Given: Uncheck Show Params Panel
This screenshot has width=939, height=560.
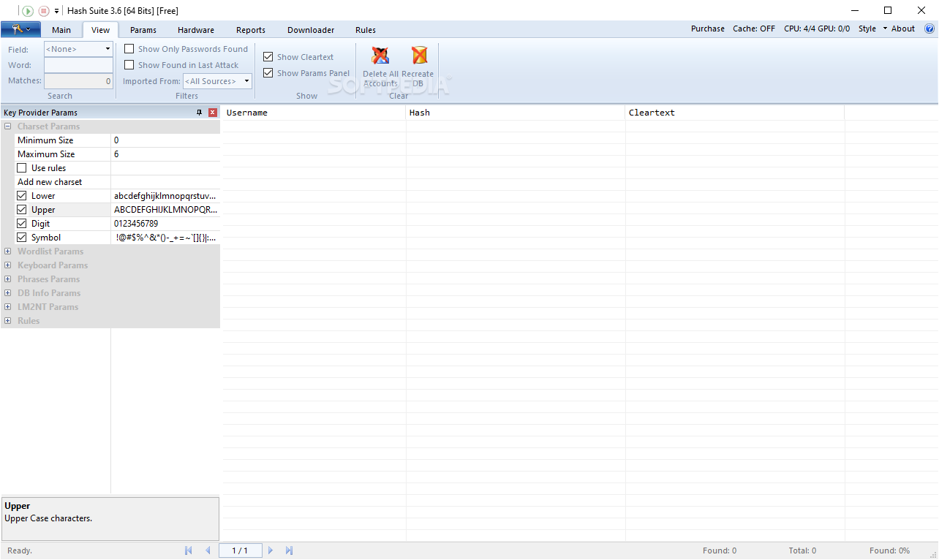Looking at the screenshot, I should pos(268,73).
